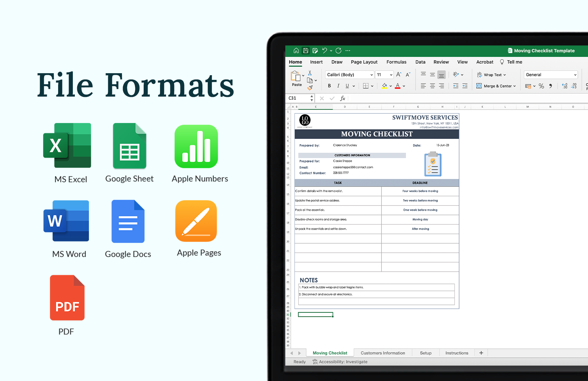Toggle Bold formatting
Viewport: 588px width, 381px height.
click(x=329, y=86)
